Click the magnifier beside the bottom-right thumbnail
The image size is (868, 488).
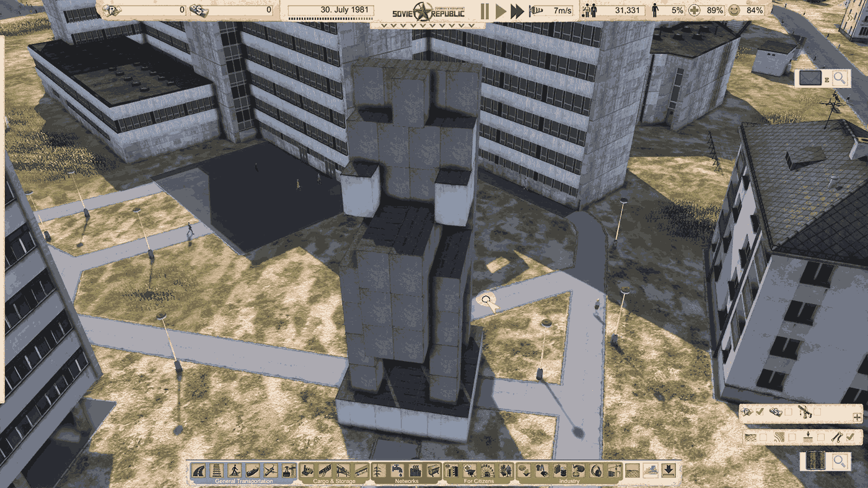click(840, 461)
